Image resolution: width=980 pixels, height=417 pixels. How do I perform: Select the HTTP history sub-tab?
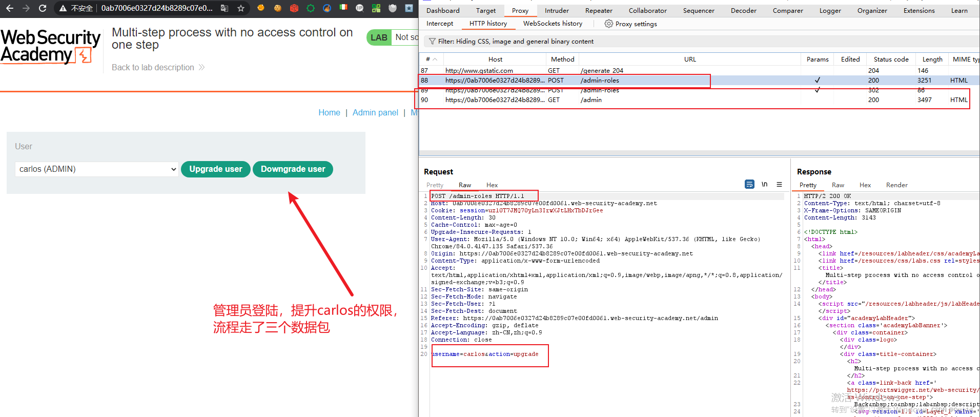pyautogui.click(x=488, y=24)
